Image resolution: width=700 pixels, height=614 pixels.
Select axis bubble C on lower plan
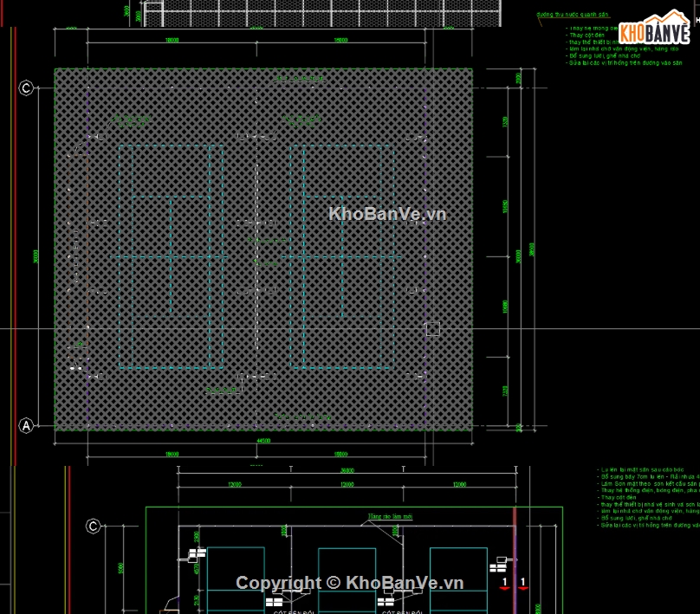(x=93, y=526)
